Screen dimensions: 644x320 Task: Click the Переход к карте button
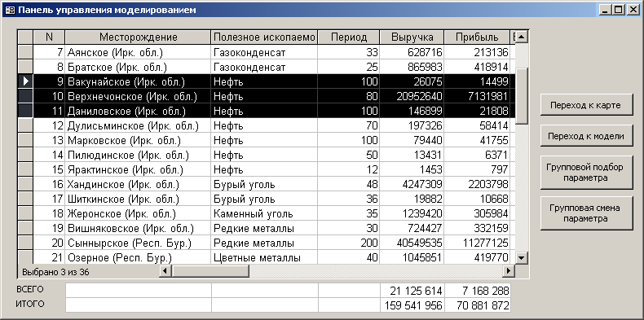586,105
